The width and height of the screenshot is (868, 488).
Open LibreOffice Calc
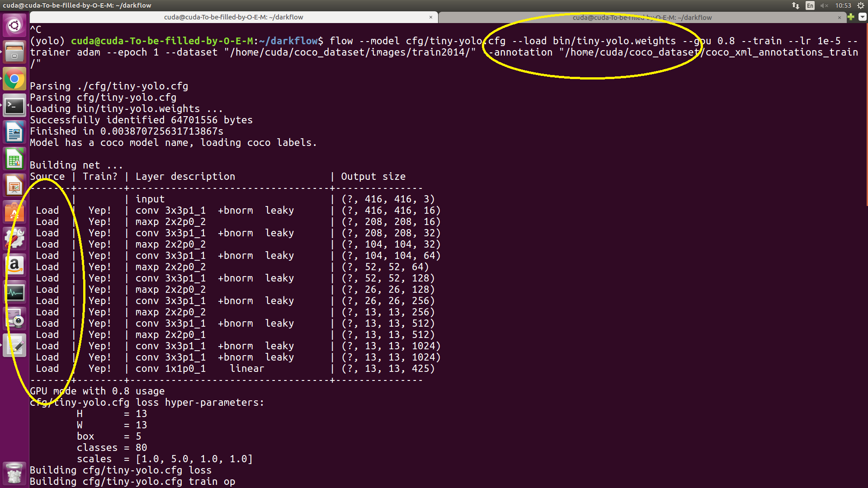click(x=14, y=159)
